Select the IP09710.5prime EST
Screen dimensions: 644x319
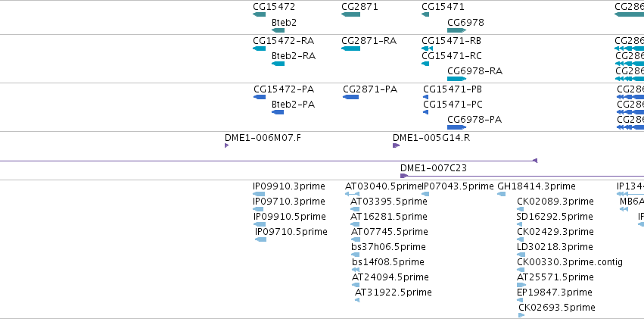[261, 239]
